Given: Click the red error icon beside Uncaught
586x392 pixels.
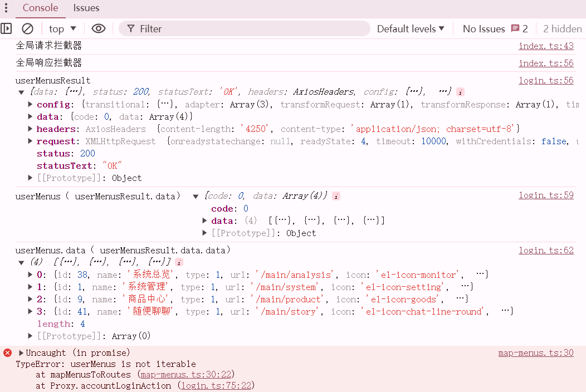Looking at the screenshot, I should tap(7, 353).
